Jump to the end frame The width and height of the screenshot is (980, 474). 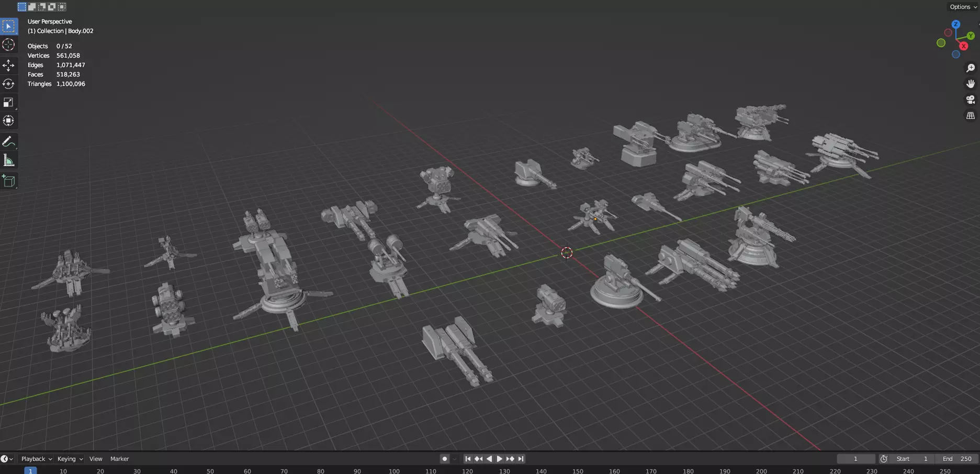pos(520,459)
